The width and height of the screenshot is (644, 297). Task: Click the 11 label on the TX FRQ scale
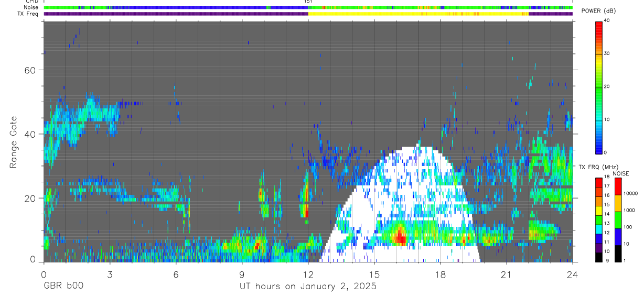[x=607, y=242]
